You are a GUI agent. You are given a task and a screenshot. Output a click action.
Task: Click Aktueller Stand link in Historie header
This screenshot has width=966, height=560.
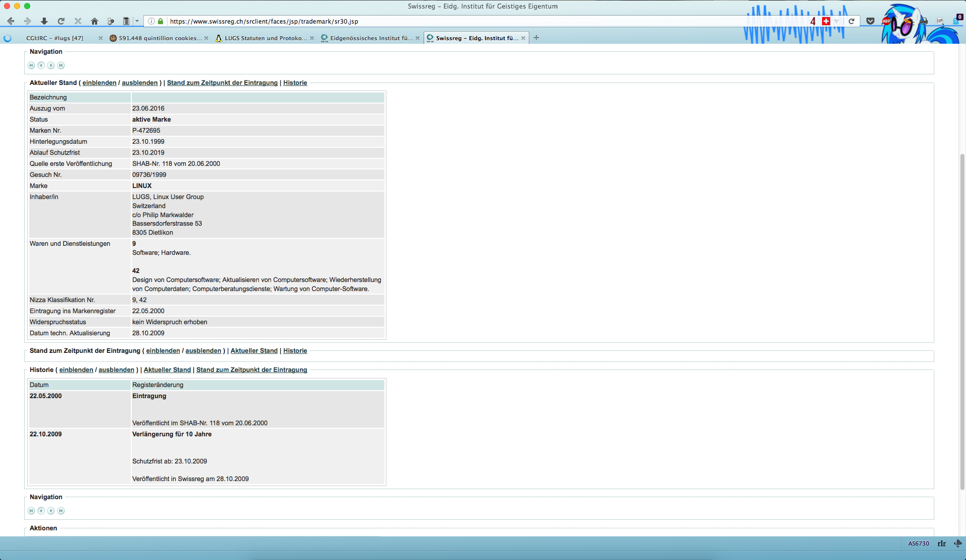(167, 370)
